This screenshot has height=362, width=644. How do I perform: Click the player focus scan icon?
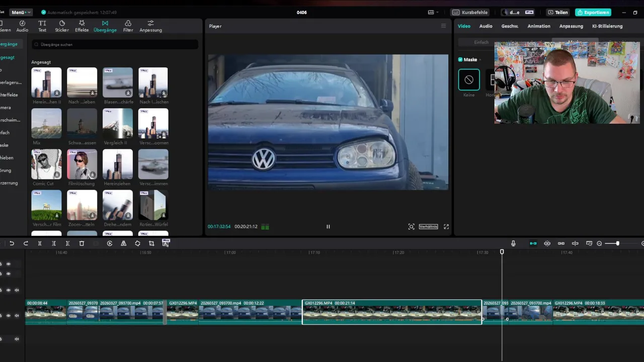pyautogui.click(x=412, y=227)
